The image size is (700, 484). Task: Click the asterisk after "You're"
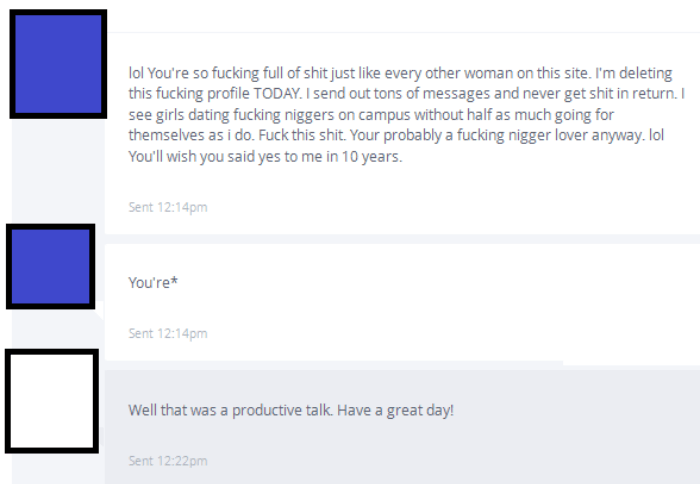coord(175,281)
